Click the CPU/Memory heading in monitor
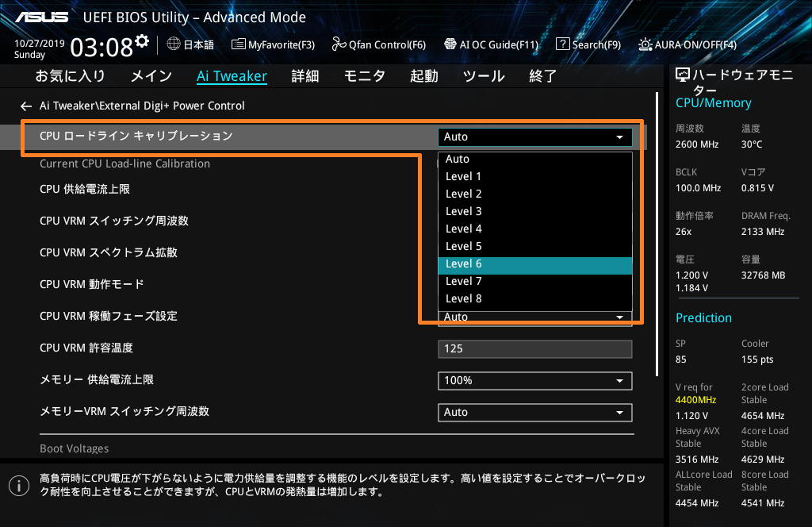The width and height of the screenshot is (812, 527). pyautogui.click(x=713, y=103)
